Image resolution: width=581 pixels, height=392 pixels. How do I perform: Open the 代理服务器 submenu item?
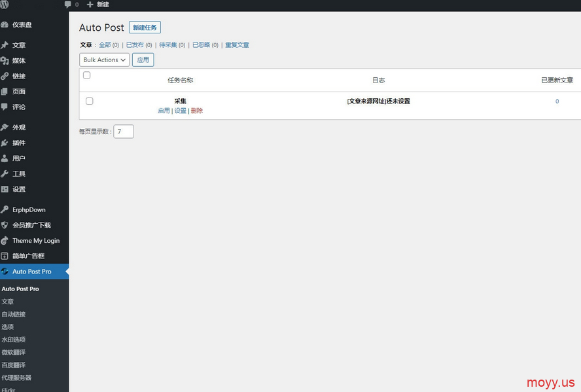tap(16, 378)
